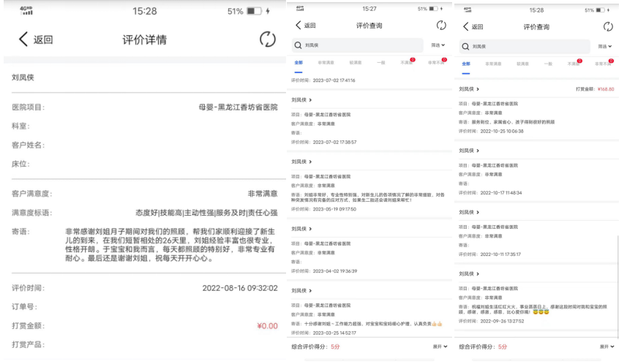Tap search magnifier icon in middle screen
Viewport: 627px width, 364px height.
click(x=299, y=45)
